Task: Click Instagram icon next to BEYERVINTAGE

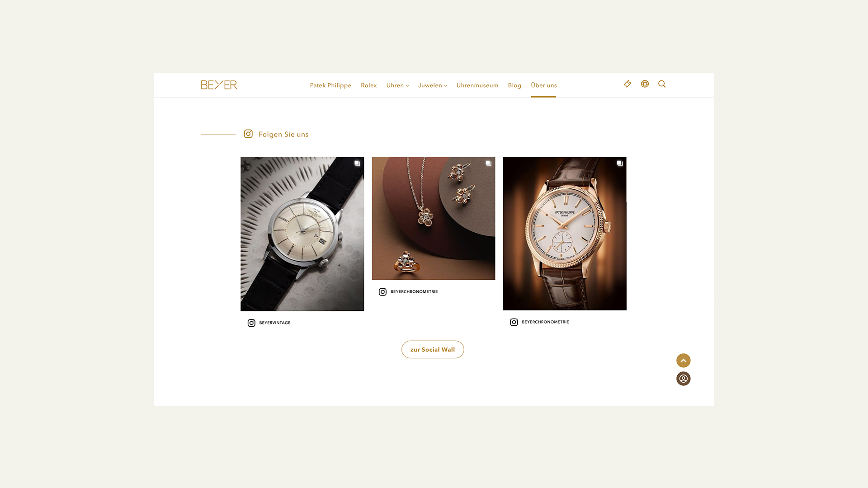Action: pyautogui.click(x=251, y=323)
